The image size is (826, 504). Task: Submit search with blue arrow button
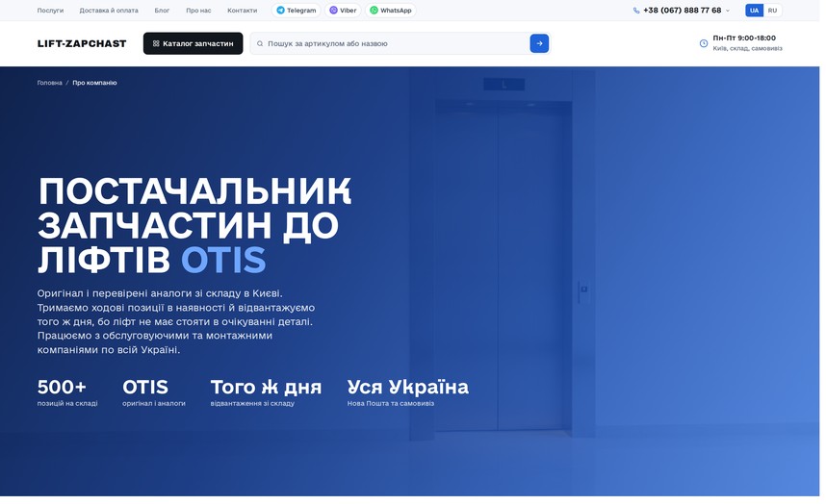[x=539, y=43]
